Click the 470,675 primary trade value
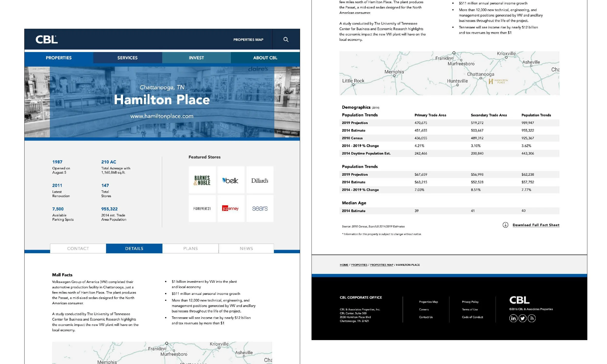This screenshot has width=607, height=364. (421, 123)
